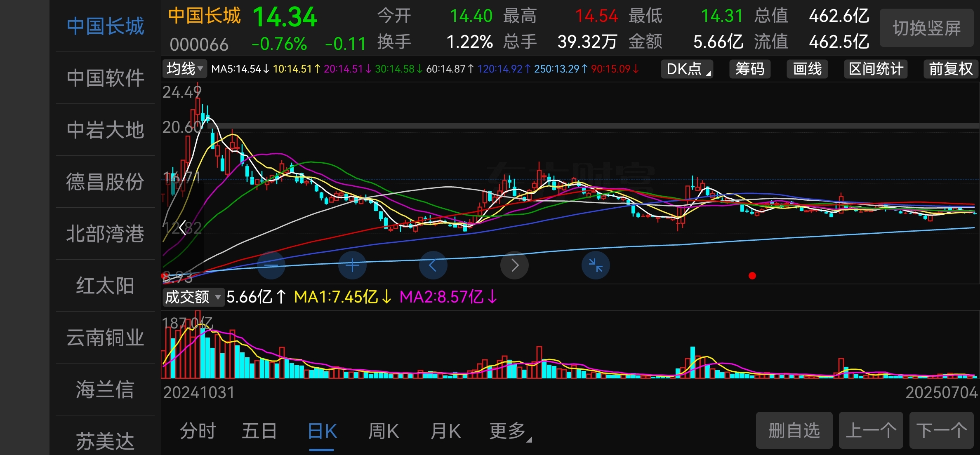Collapse chart with shrink arrows icon
Image resolution: width=980 pixels, height=455 pixels.
click(596, 265)
